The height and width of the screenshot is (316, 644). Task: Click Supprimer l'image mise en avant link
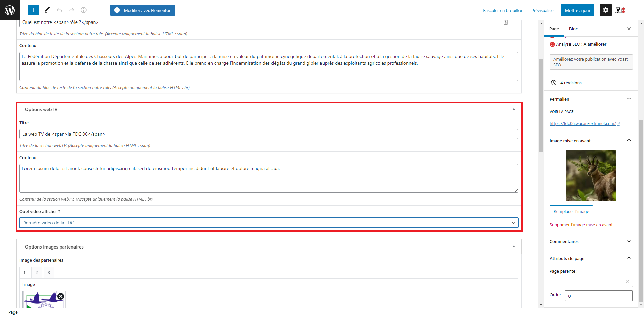tap(581, 225)
